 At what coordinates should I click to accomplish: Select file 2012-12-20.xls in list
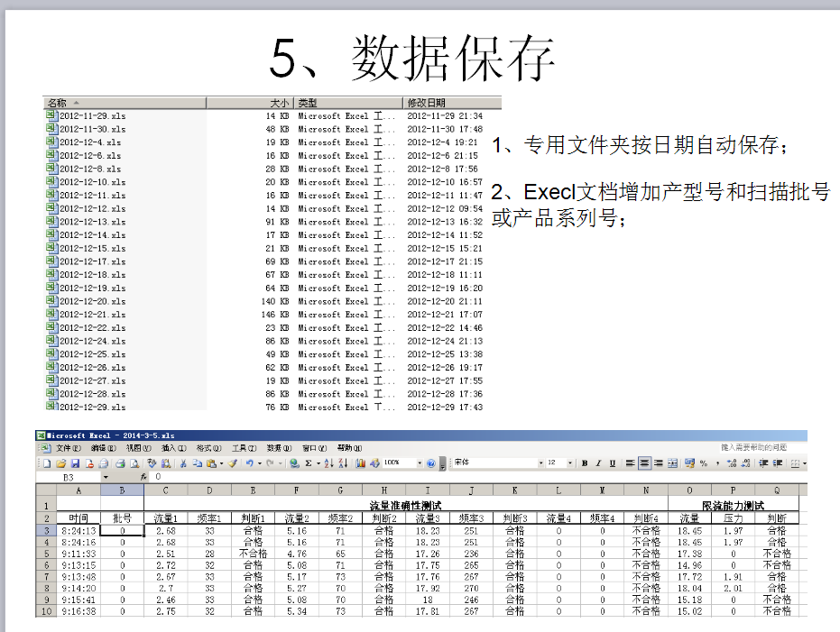(92, 302)
